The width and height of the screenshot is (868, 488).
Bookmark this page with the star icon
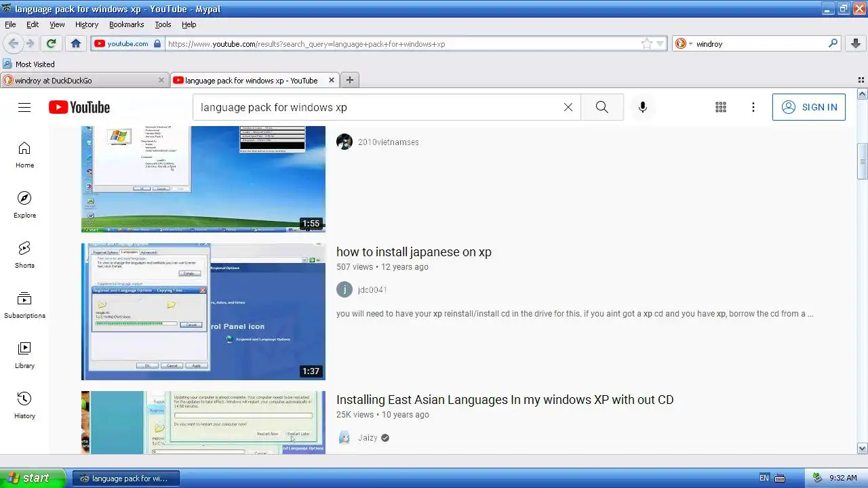[647, 43]
